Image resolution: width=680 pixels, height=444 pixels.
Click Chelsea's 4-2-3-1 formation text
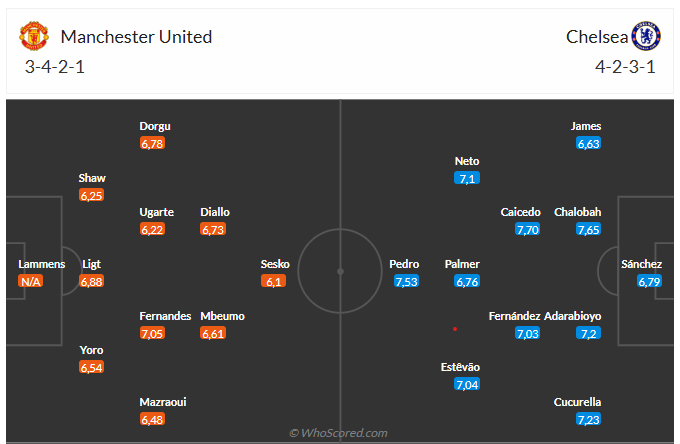coord(625,68)
